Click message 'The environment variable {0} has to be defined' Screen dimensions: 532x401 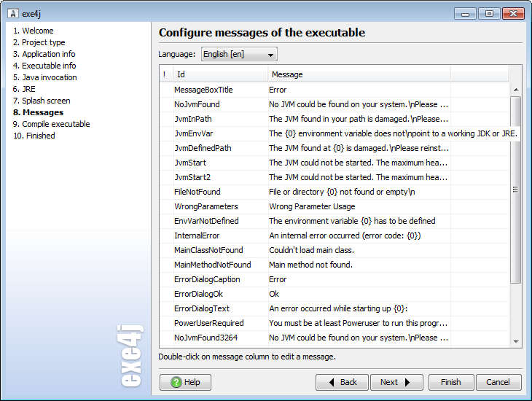(x=352, y=222)
